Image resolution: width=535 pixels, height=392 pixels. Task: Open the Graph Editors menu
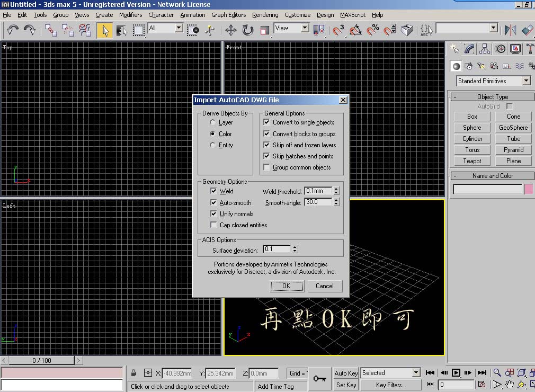[x=229, y=15]
